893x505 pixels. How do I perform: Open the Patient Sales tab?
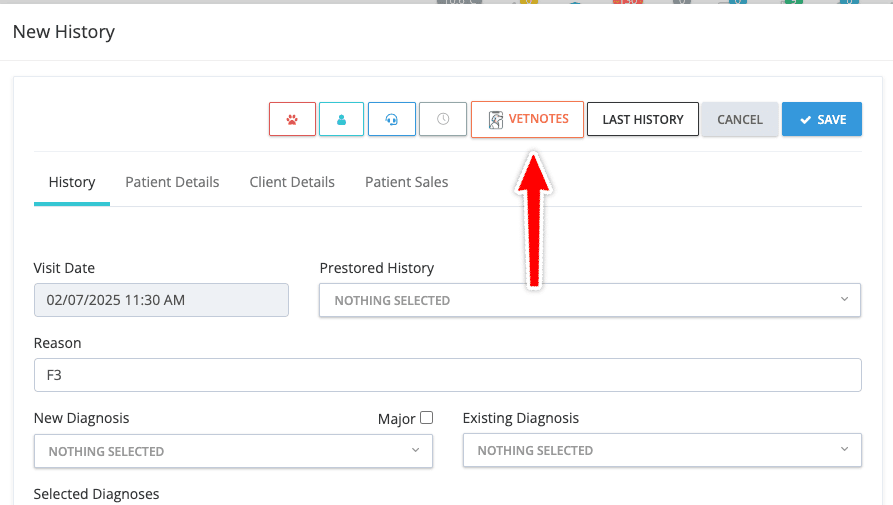[406, 182]
